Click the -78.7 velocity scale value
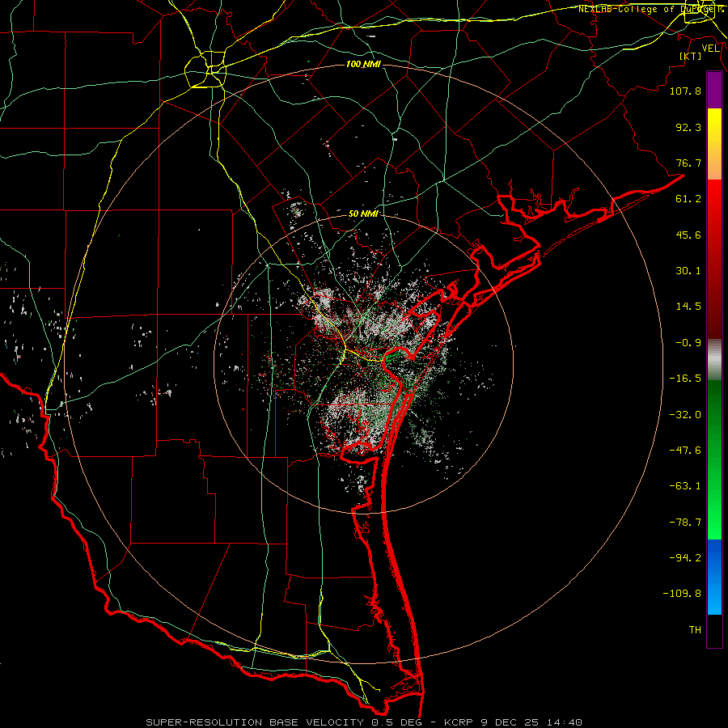 (685, 523)
